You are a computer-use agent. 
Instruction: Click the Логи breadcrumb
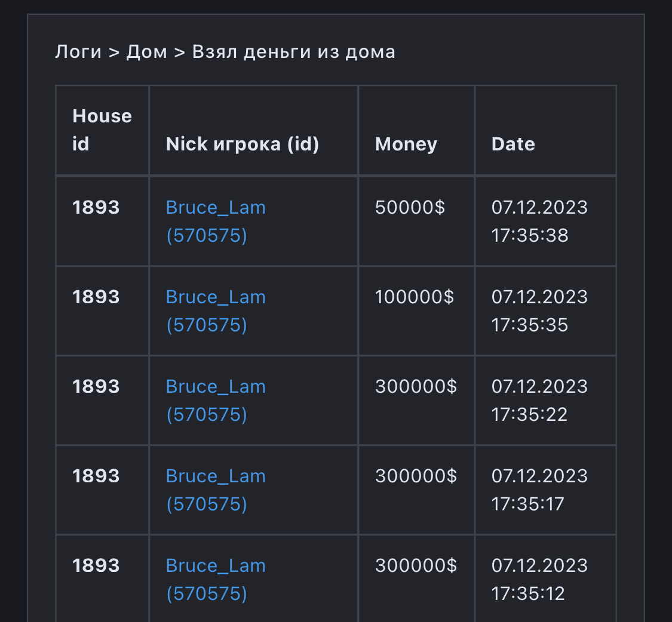tap(78, 52)
